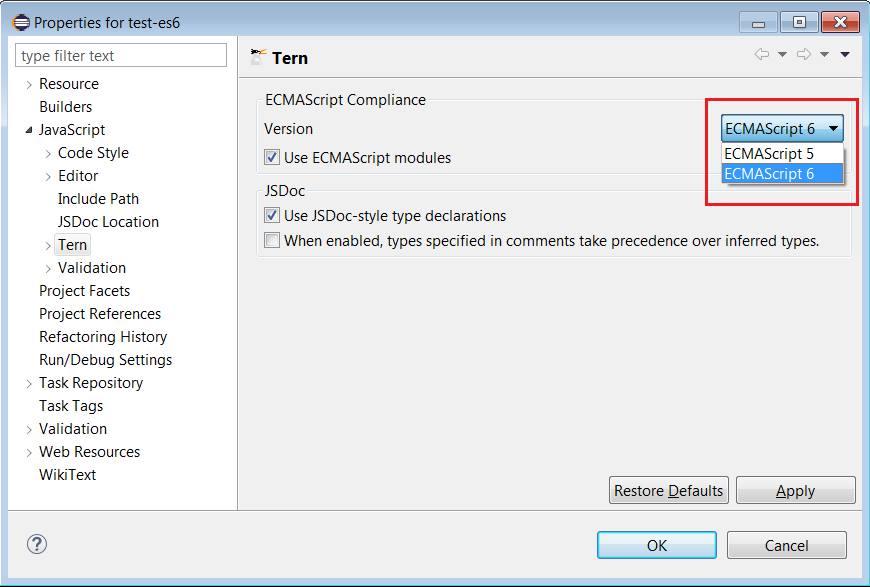Viewport: 870px width, 587px height.
Task: Expand the Resource tree item
Action: tap(27, 84)
